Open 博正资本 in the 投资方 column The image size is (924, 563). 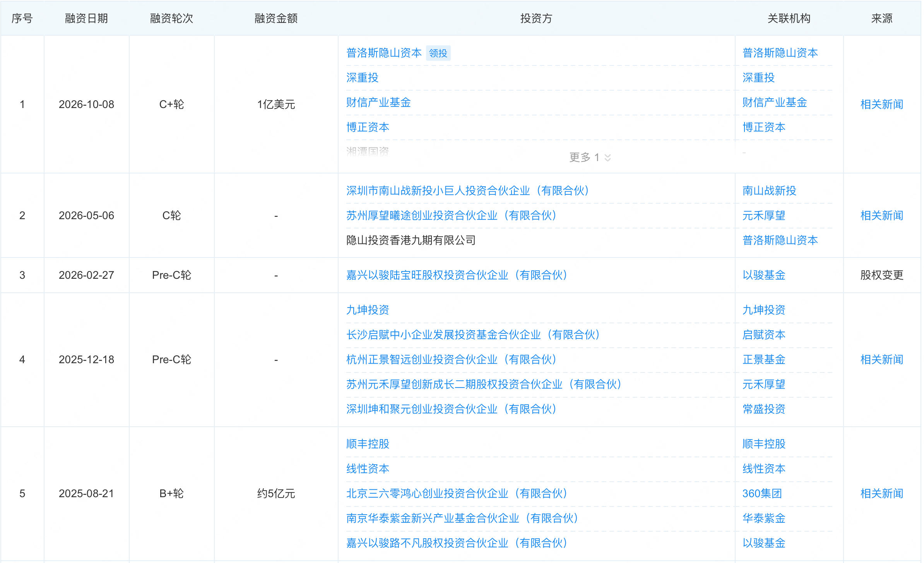coord(368,127)
